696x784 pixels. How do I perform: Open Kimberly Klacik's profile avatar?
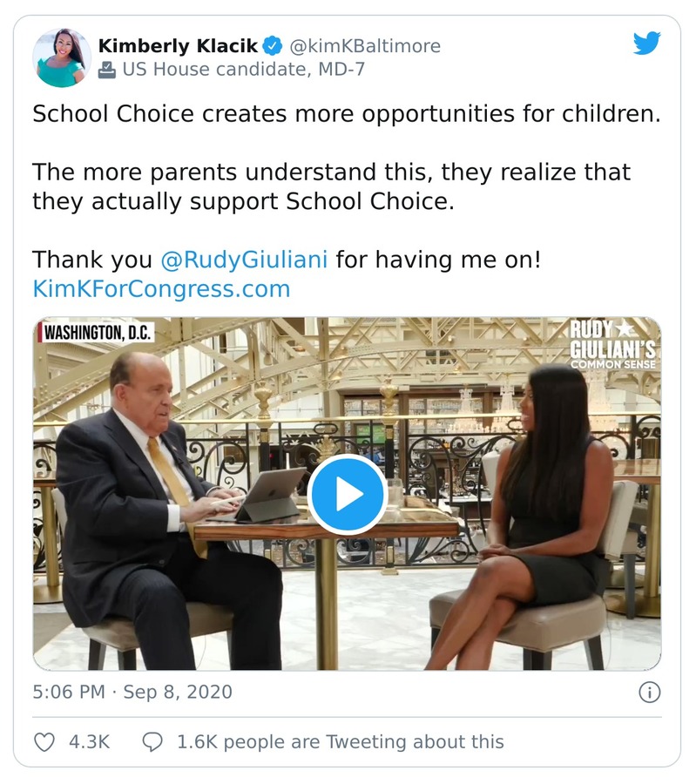click(62, 57)
